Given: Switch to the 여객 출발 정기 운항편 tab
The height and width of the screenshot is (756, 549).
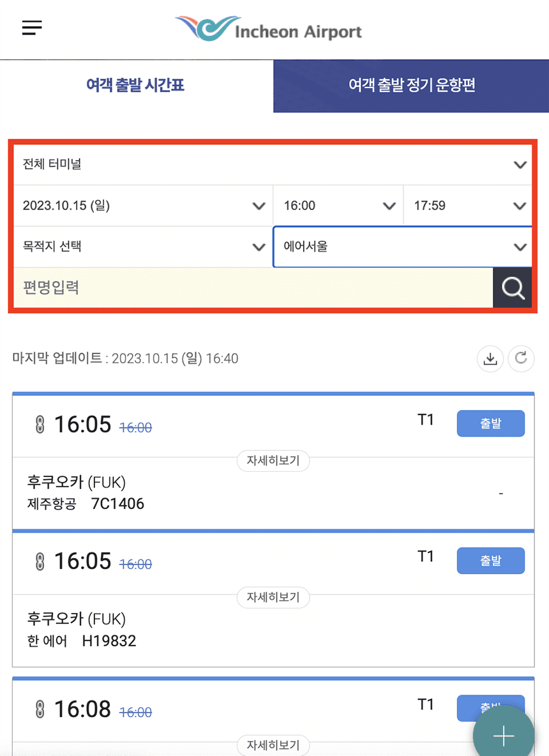Looking at the screenshot, I should point(411,86).
